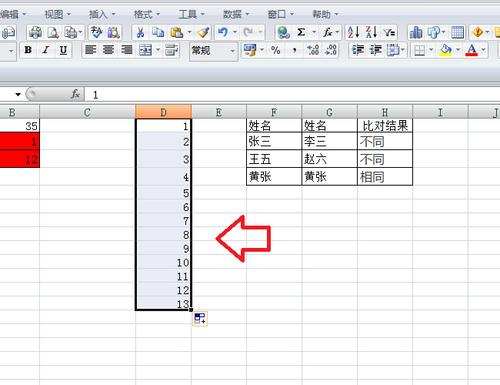Open the 帮助 menu
Screen dimensions: 500x385
pyautogui.click(x=325, y=14)
